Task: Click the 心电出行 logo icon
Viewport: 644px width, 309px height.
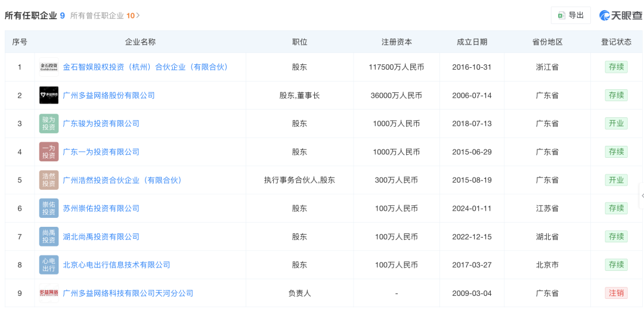Action: (x=49, y=265)
